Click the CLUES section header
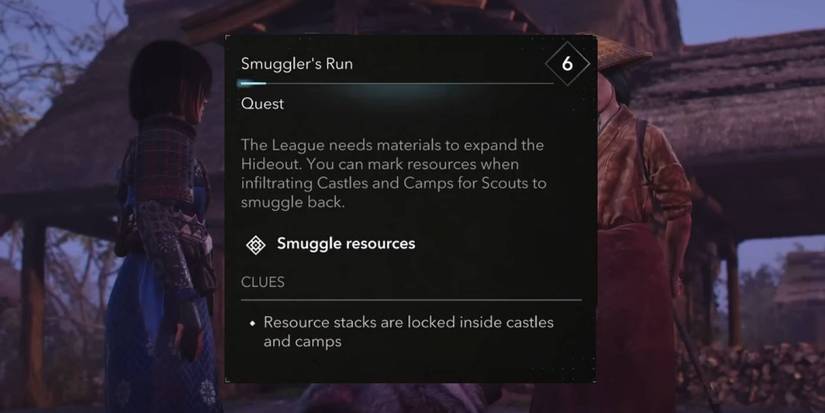 pos(263,282)
